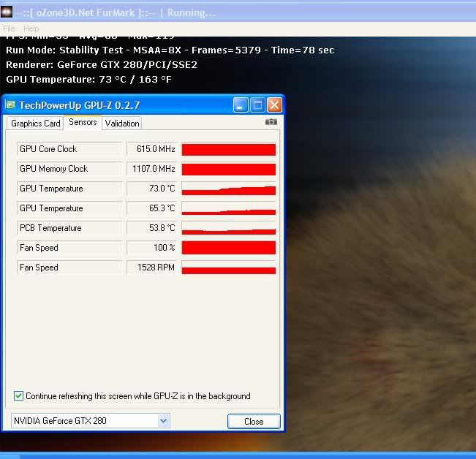Minimize the GPU-Z window
Screen dimensions: 476x459
[241, 105]
